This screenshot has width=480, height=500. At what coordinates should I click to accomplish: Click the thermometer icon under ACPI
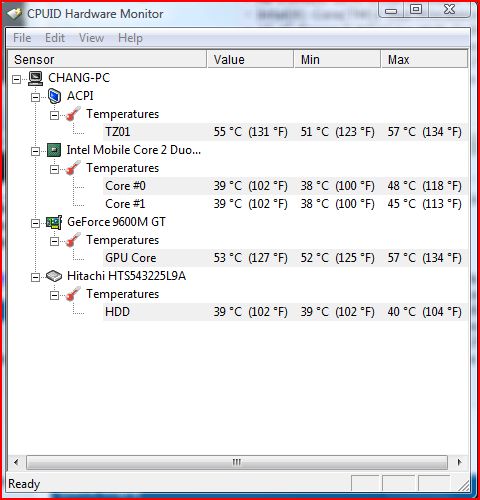point(73,114)
